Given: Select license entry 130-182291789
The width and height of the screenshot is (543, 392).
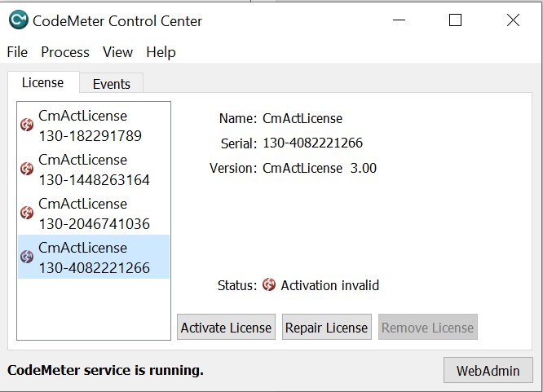Looking at the screenshot, I should [x=94, y=126].
